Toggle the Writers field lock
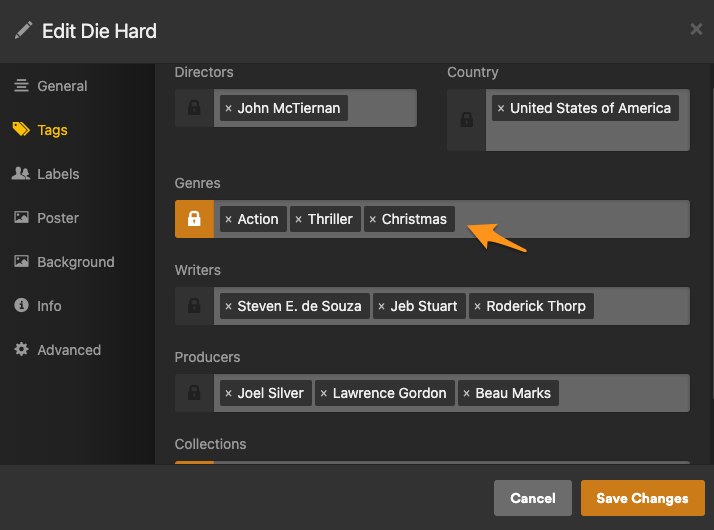Viewport: 714px width, 530px height. pyautogui.click(x=194, y=306)
